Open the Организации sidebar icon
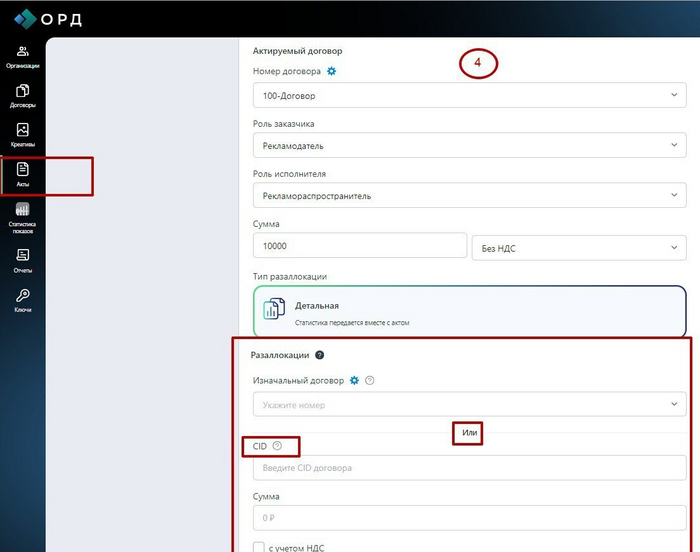Image resolution: width=700 pixels, height=552 pixels. 22,56
